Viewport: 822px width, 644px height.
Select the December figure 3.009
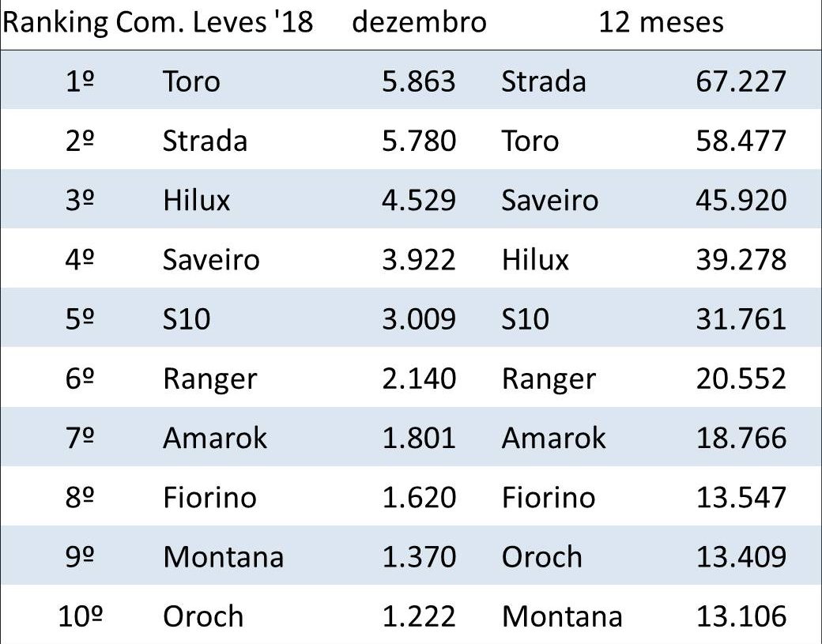pos(419,319)
